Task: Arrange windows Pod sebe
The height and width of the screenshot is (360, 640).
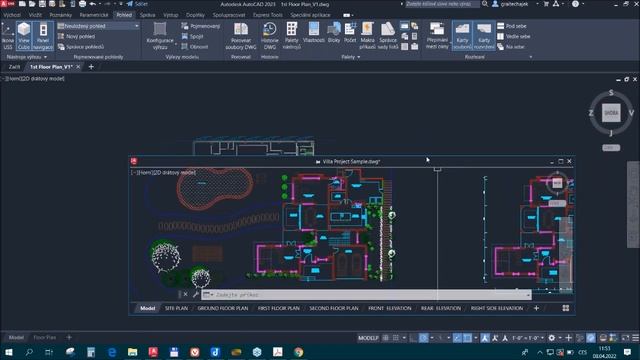Action: pos(511,26)
